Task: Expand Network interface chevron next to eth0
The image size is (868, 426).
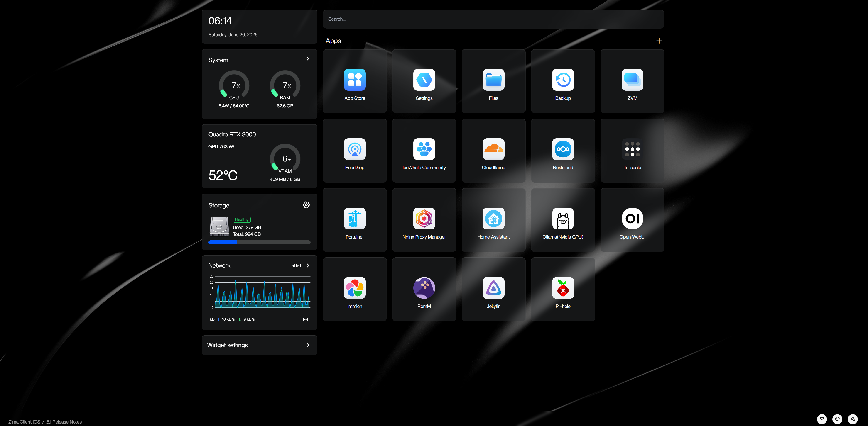Action: [x=308, y=265]
